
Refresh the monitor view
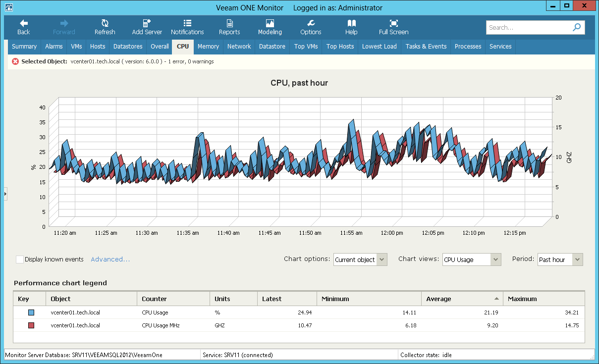[105, 27]
